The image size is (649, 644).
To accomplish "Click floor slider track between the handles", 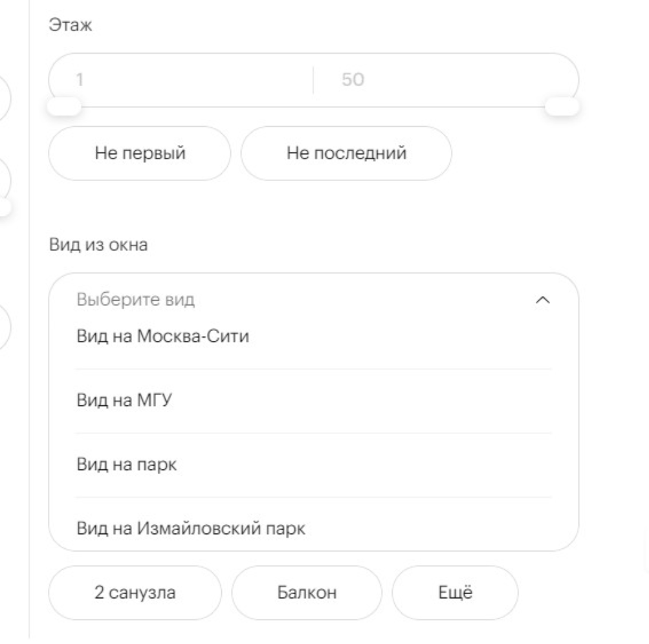I will (313, 107).
